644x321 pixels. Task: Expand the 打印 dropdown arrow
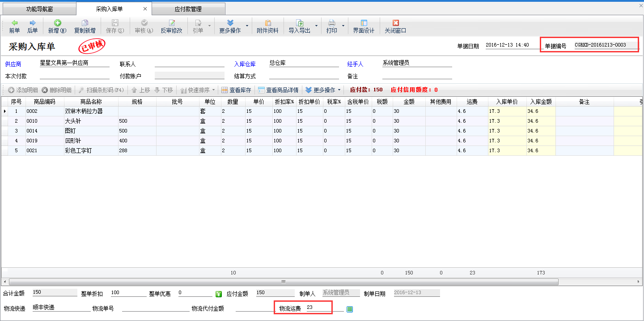tap(343, 26)
